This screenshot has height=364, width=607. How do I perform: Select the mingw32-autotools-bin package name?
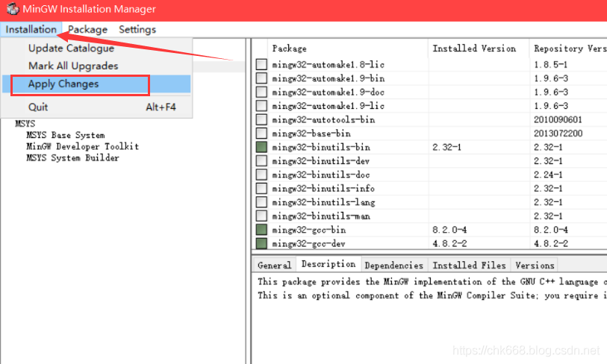[323, 119]
